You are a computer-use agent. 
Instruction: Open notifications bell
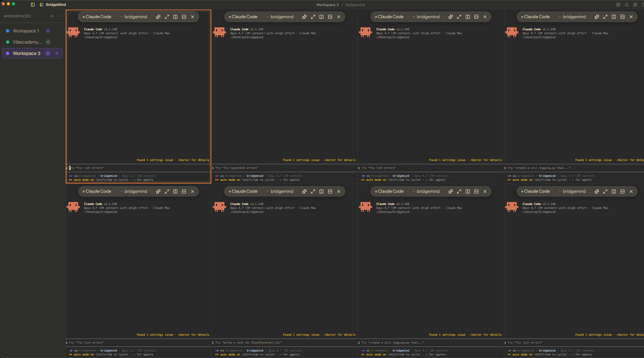pos(627,5)
